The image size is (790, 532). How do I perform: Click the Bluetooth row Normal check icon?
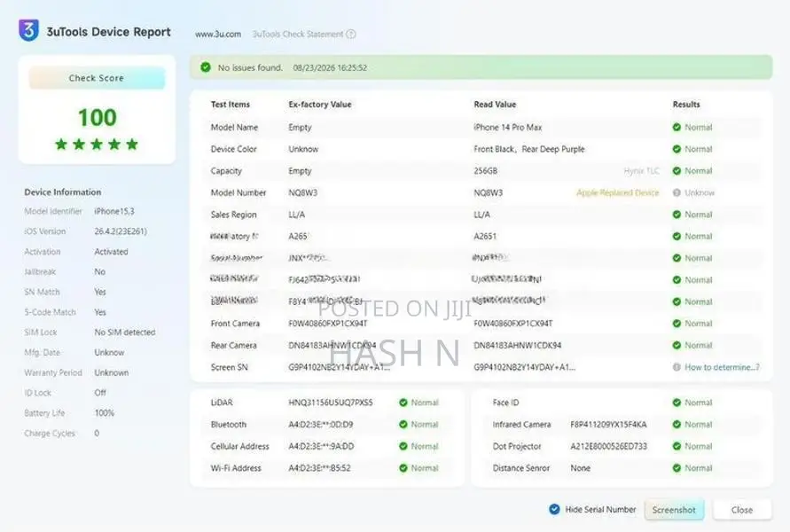point(403,424)
